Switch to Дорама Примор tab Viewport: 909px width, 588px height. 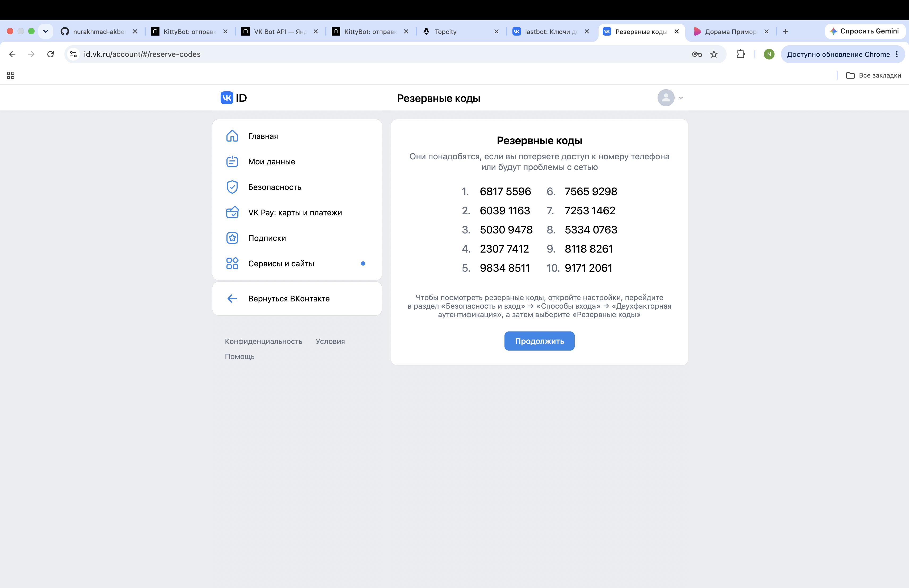tap(731, 31)
